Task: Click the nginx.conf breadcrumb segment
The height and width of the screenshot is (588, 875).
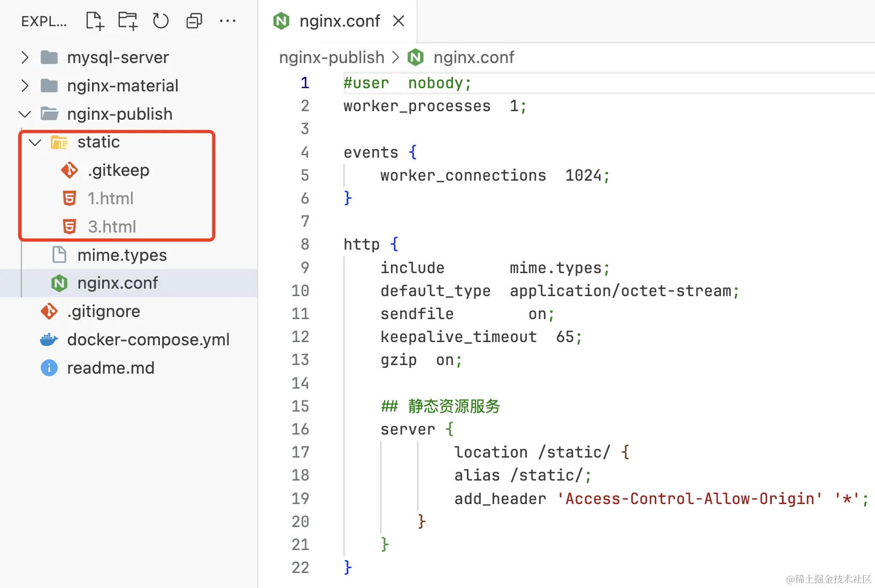Action: pos(474,57)
